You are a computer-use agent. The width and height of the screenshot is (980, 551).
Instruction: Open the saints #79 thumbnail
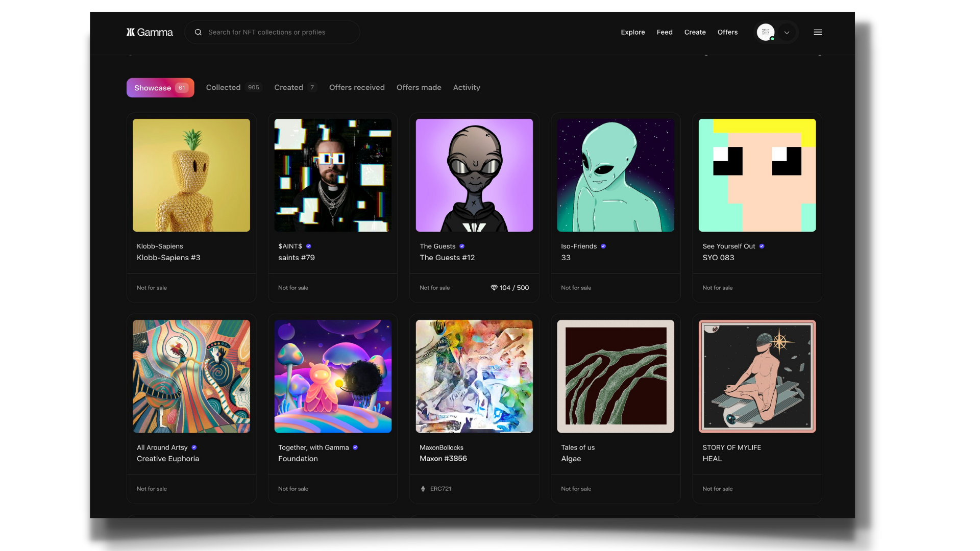pos(333,176)
